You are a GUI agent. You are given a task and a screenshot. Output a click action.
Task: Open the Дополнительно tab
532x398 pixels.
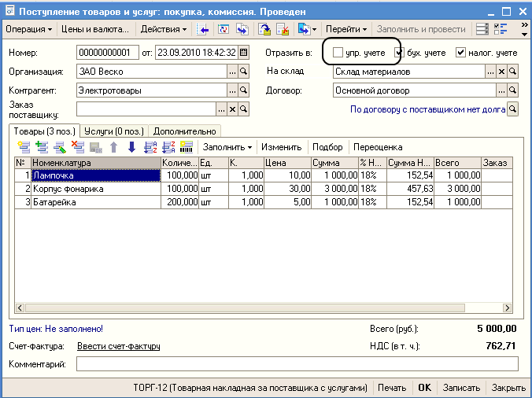185,131
